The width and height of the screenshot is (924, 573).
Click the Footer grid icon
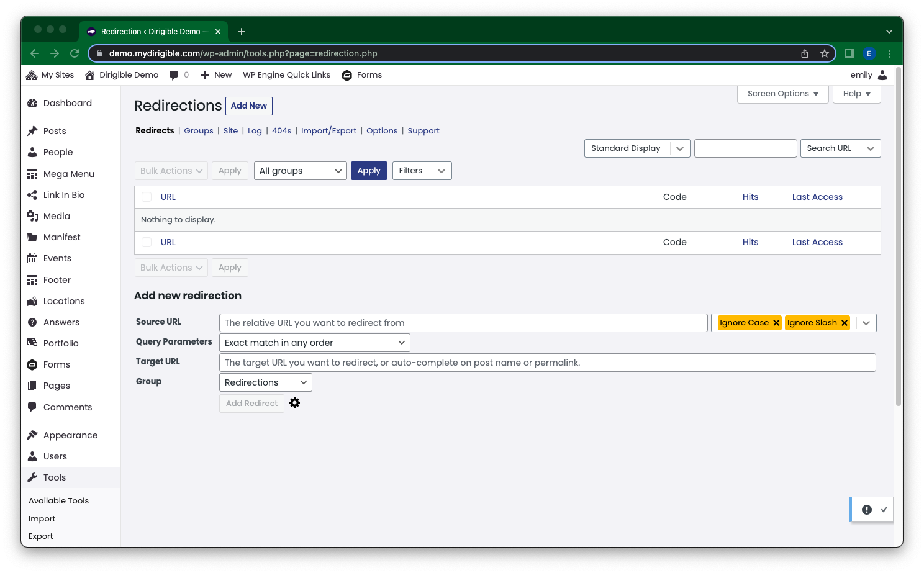32,280
